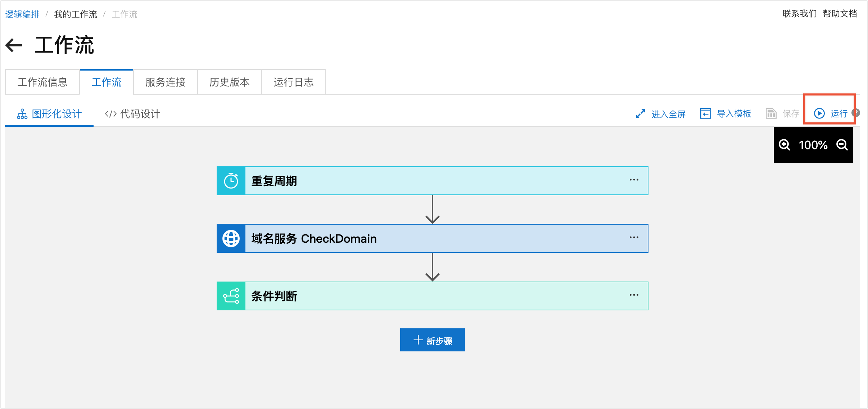The width and height of the screenshot is (868, 409).
Task: Switch to 运行日志 tab
Action: pos(293,82)
